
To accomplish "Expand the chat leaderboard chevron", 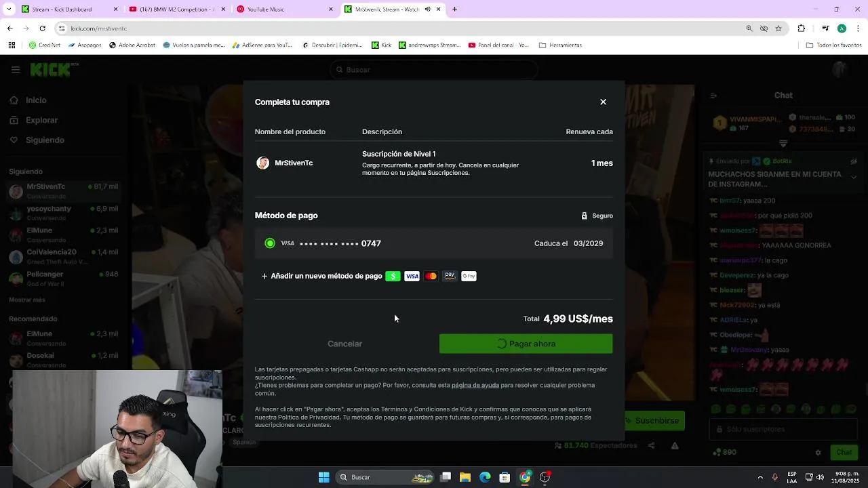I will (x=783, y=144).
